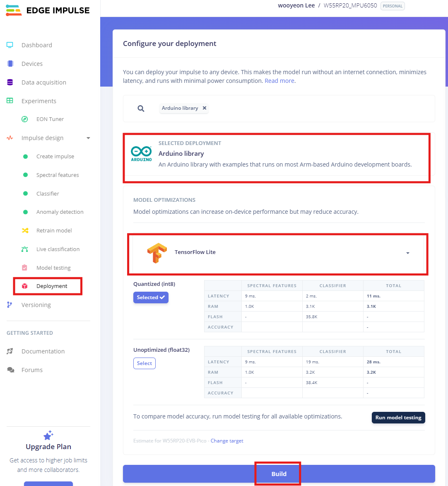Image resolution: width=448 pixels, height=486 pixels.
Task: Click the Data acquisition database icon
Action: pyautogui.click(x=10, y=82)
